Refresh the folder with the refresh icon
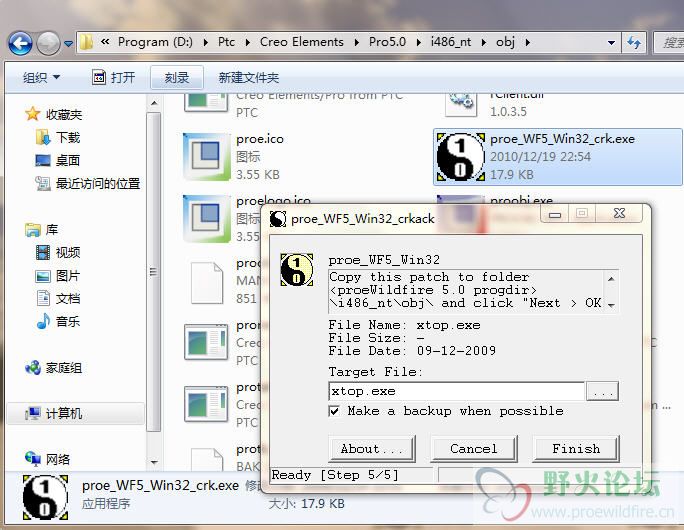684x530 pixels. point(634,43)
